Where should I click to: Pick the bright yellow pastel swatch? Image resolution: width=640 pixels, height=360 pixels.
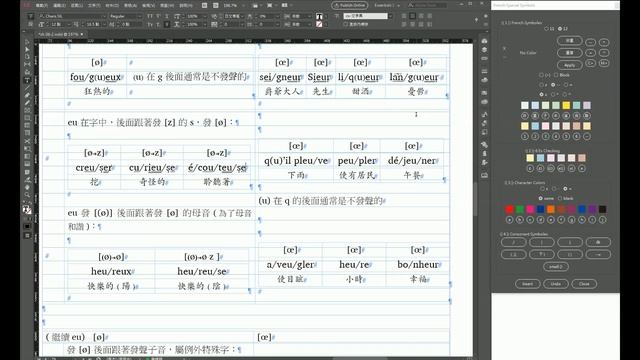tap(566, 105)
